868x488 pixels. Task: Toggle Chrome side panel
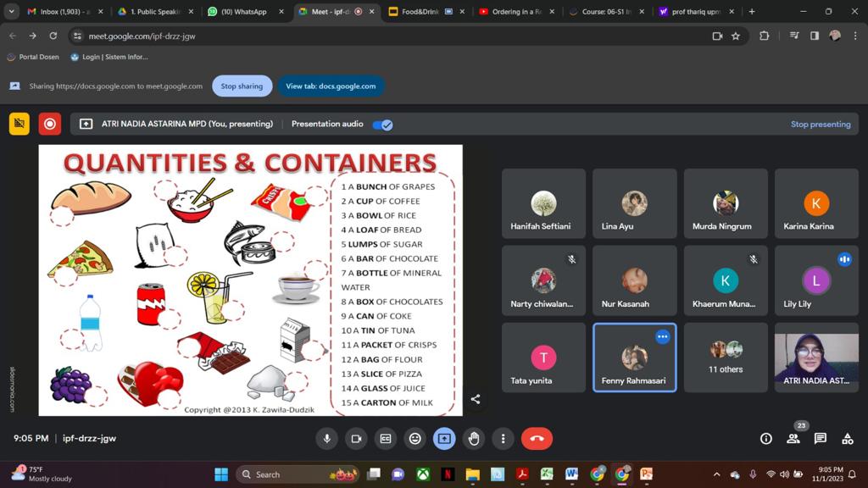pos(815,36)
